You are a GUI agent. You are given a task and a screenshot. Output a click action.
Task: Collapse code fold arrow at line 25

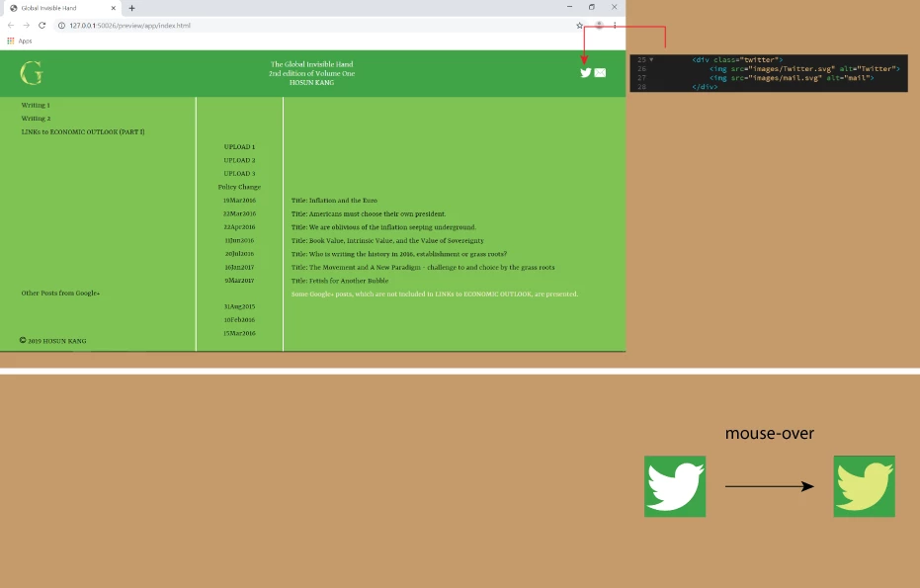pos(651,60)
